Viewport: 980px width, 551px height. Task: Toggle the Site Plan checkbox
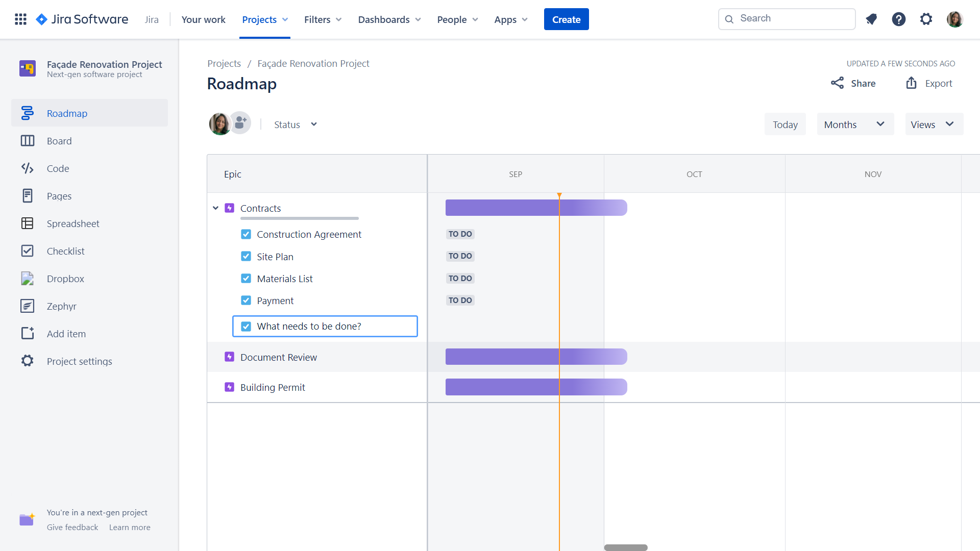tap(247, 256)
